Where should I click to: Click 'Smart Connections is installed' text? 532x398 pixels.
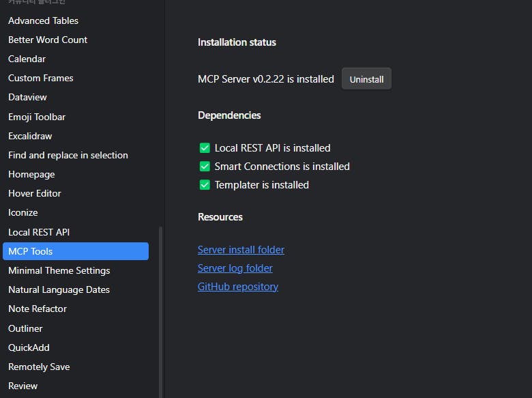(x=282, y=167)
